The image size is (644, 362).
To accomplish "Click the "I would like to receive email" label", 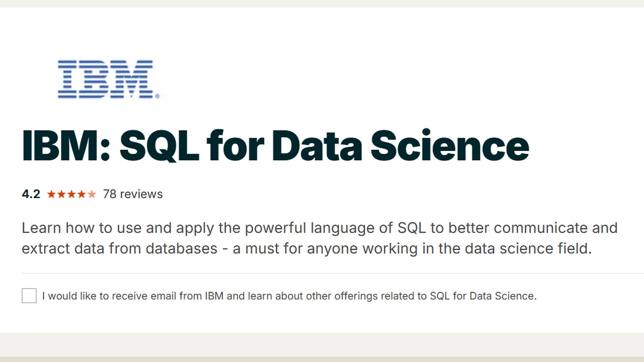I will point(110,296).
